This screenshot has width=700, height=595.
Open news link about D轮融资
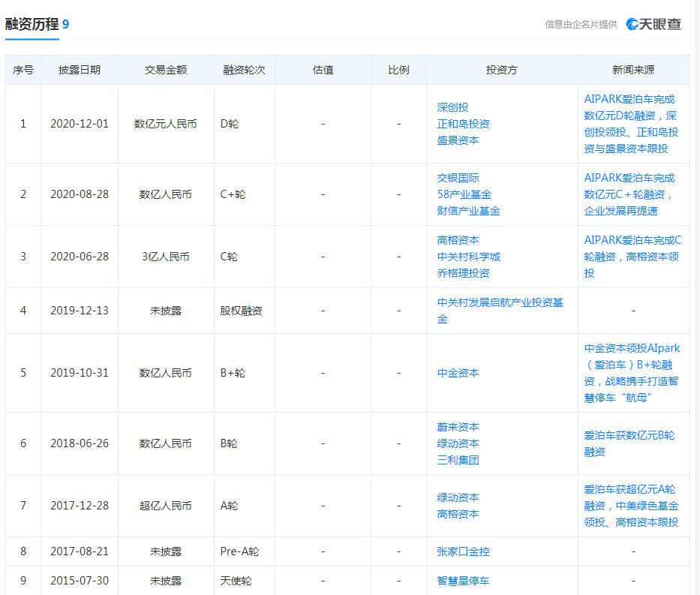631,124
